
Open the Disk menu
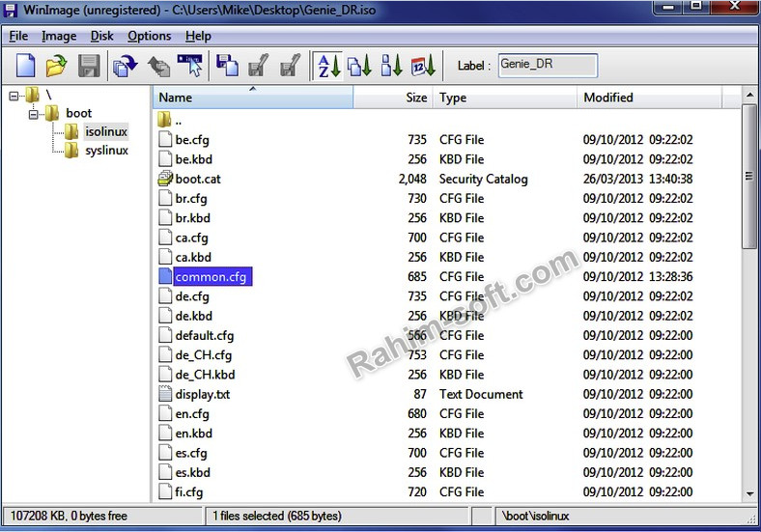102,36
